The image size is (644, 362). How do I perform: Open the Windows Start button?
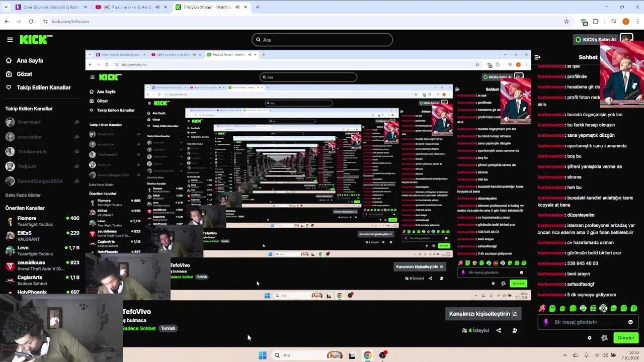263,355
